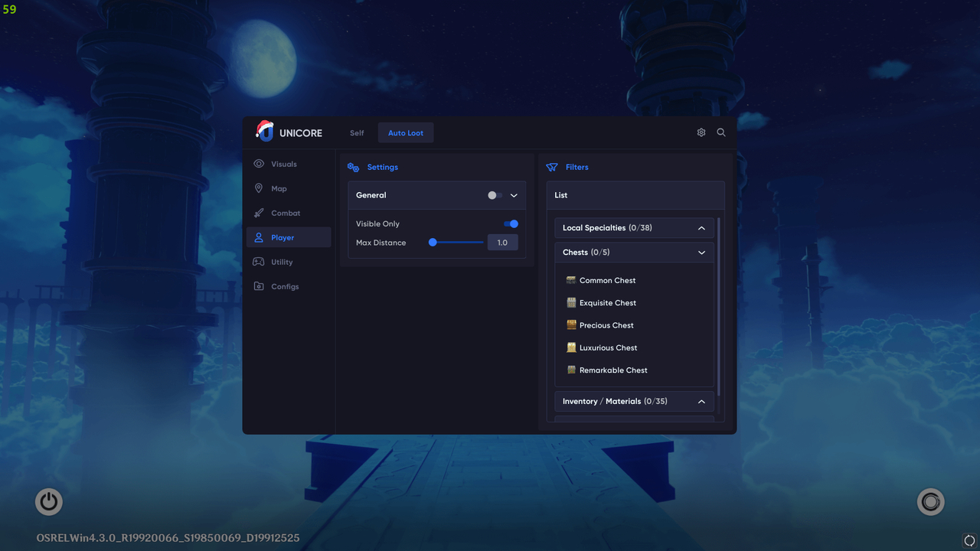Open the Combat section
Screen dimensions: 980x551
[x=283, y=213]
